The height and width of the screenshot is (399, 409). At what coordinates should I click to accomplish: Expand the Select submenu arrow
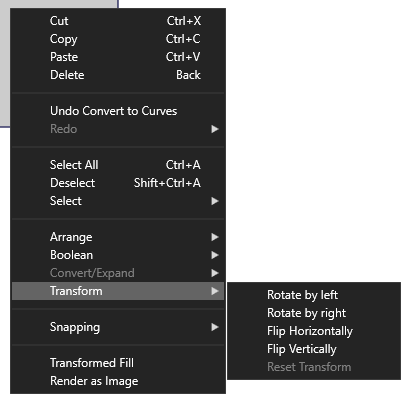[215, 201]
